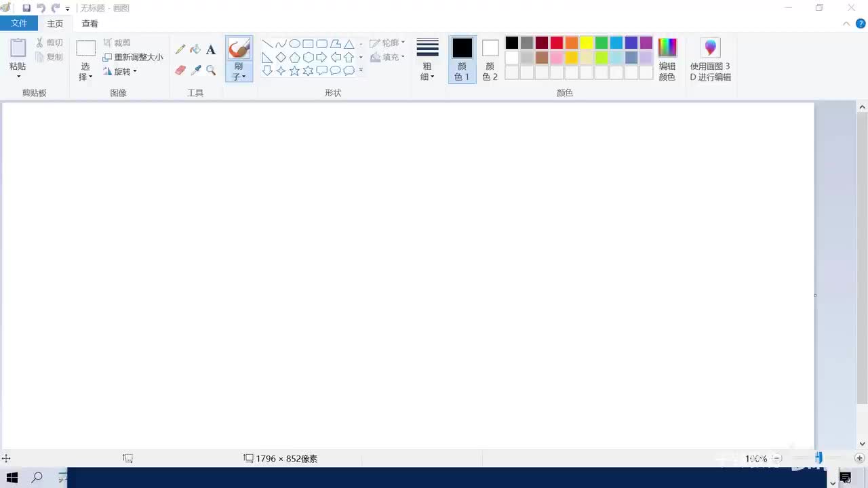Screen dimensions: 868x488
Task: Select the Rounded rectangle shape
Action: point(321,44)
